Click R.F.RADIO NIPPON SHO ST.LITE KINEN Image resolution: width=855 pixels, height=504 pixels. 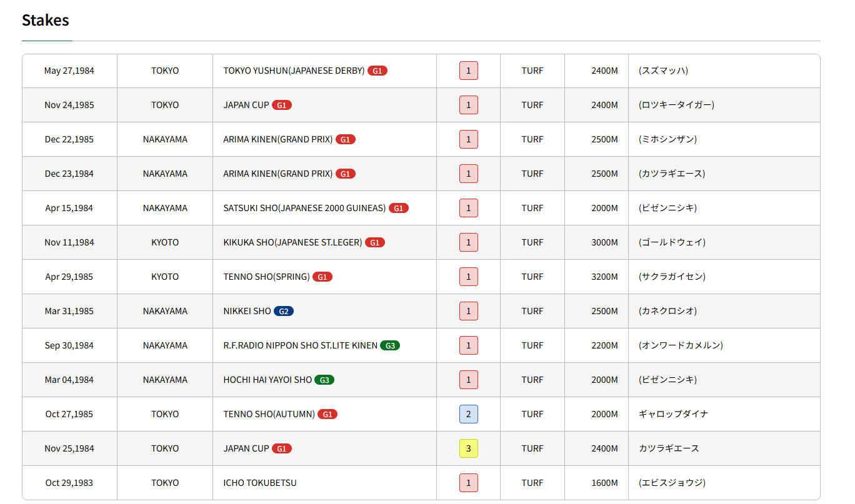coord(300,345)
